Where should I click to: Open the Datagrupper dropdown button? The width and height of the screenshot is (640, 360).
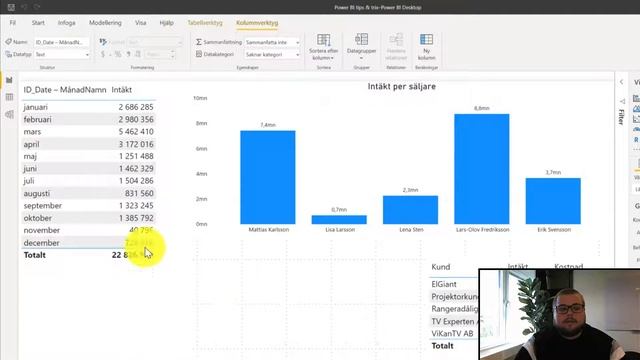pos(361,47)
